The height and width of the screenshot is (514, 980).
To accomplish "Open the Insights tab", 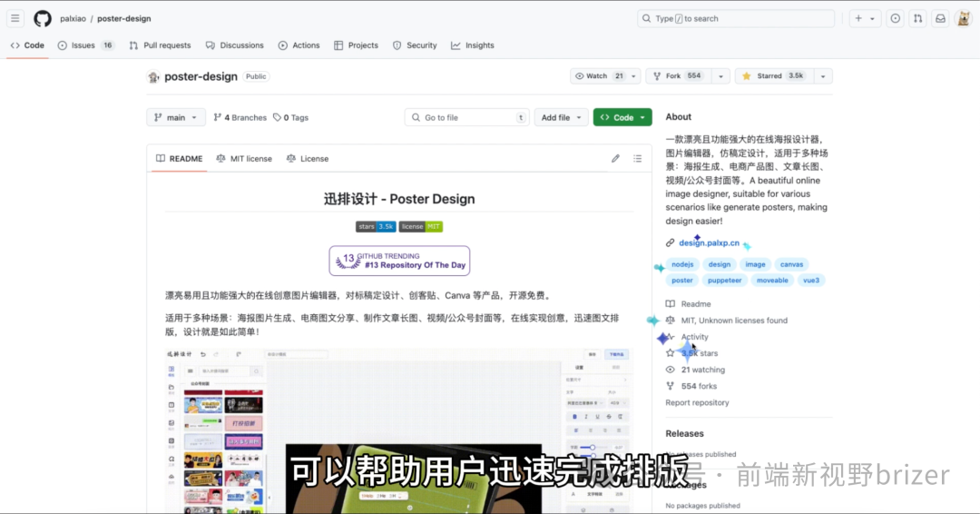I will (473, 45).
